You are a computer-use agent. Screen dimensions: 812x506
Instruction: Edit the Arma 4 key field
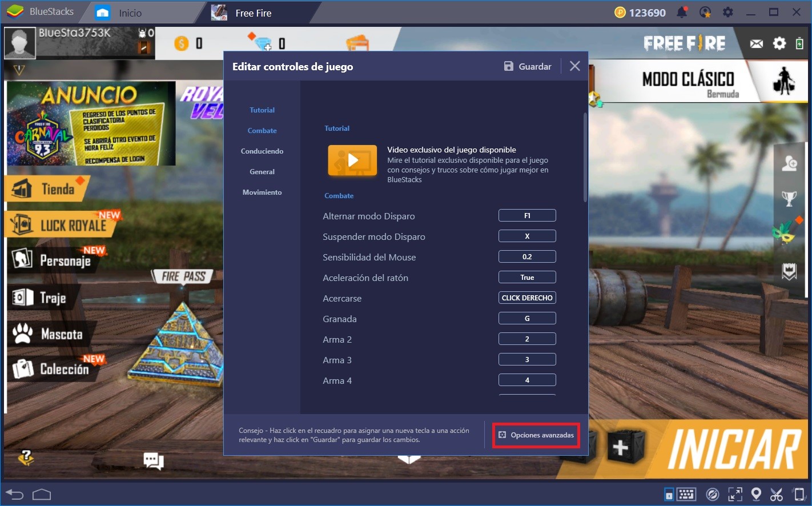527,380
